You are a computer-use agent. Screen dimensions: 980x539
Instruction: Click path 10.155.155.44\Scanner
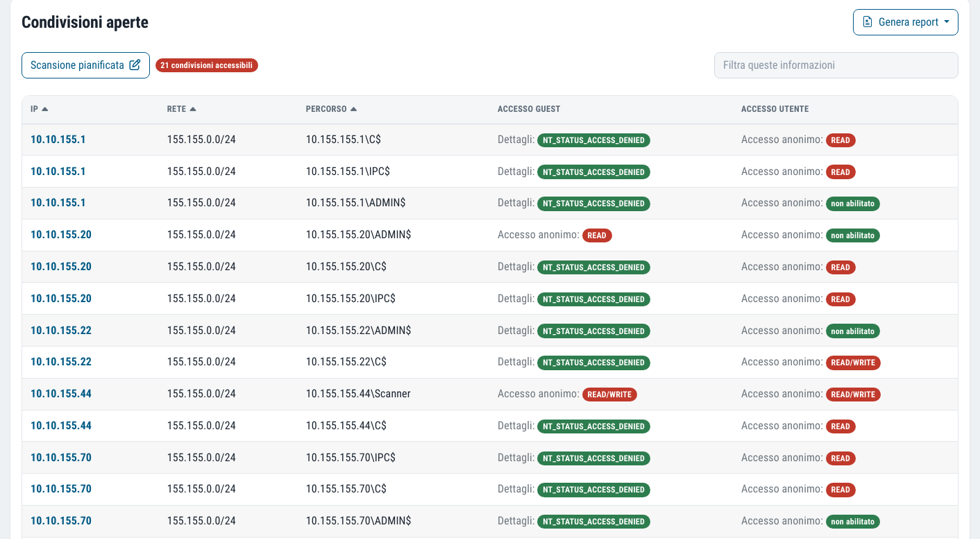tap(358, 394)
